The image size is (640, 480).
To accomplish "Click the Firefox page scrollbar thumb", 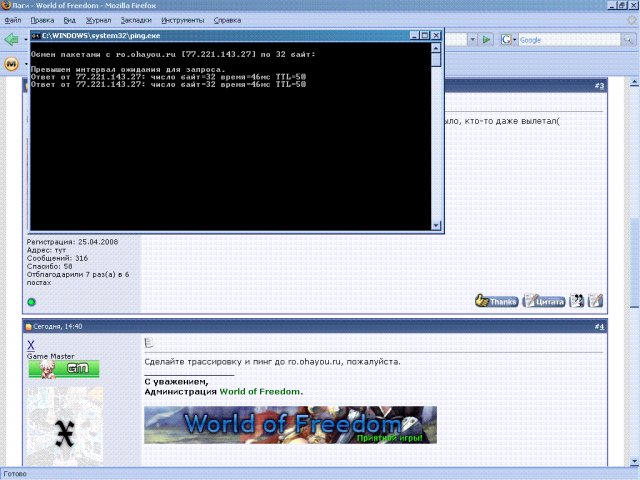I will [634, 263].
